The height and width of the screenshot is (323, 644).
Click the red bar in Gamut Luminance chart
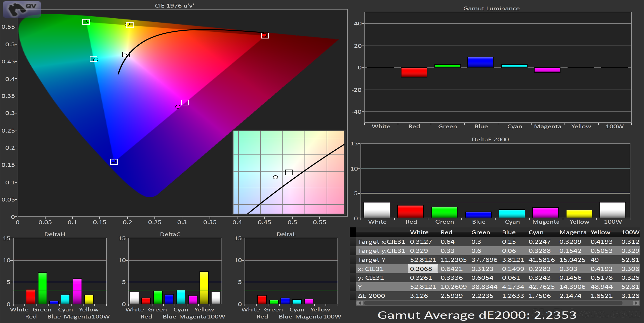[x=414, y=72]
